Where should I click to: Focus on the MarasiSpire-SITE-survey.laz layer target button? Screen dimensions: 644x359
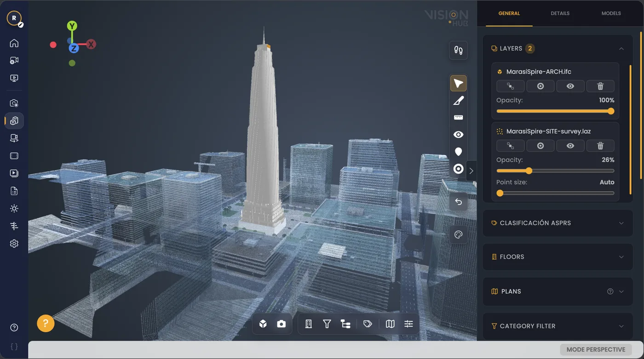coord(540,146)
